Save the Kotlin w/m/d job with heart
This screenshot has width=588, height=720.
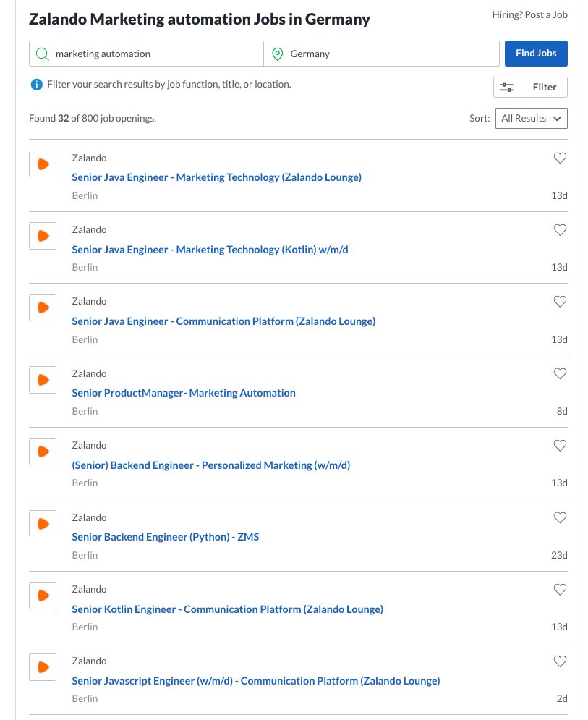(560, 229)
